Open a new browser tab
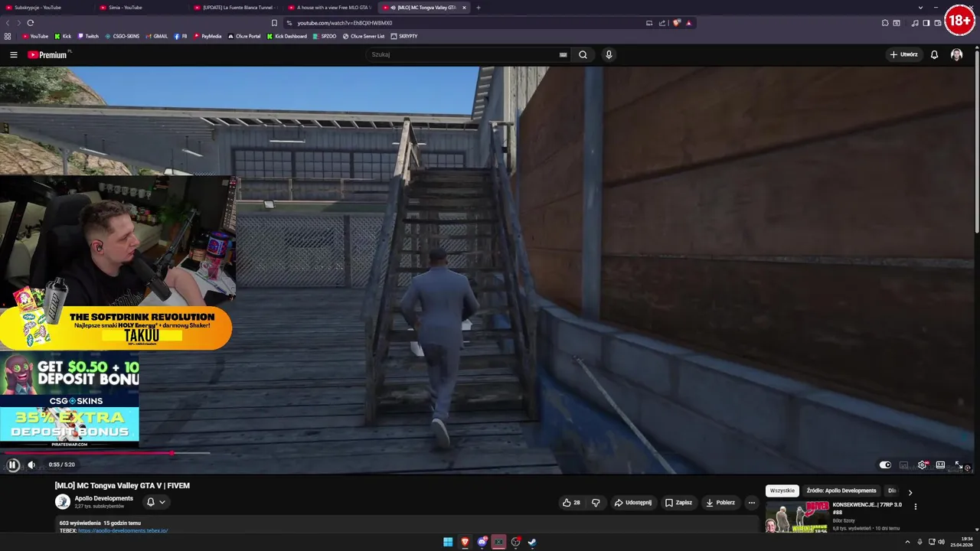Viewport: 980px width, 551px height. coord(479,8)
